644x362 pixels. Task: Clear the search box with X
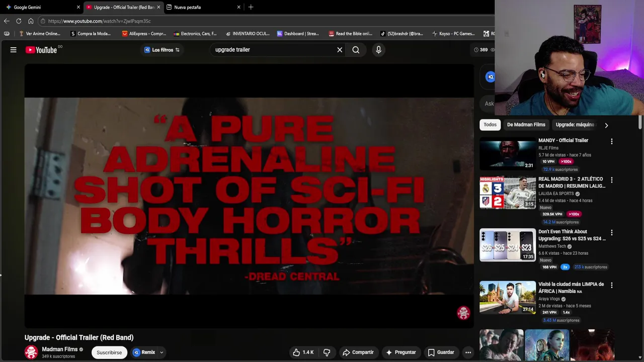[340, 50]
